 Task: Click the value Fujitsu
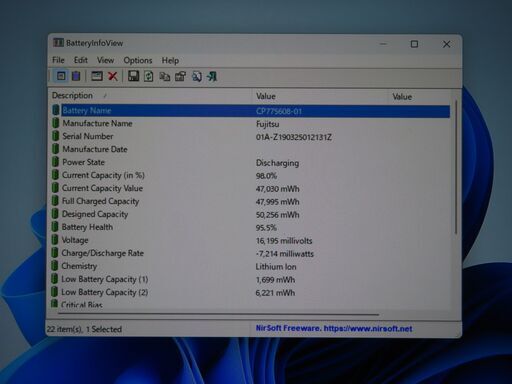[x=267, y=124]
